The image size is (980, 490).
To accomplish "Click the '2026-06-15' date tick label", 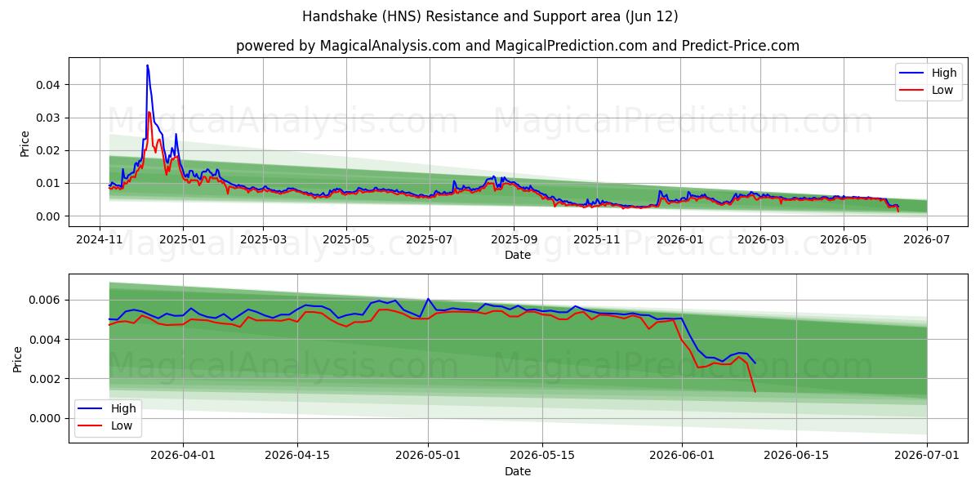I will pyautogui.click(x=796, y=456).
